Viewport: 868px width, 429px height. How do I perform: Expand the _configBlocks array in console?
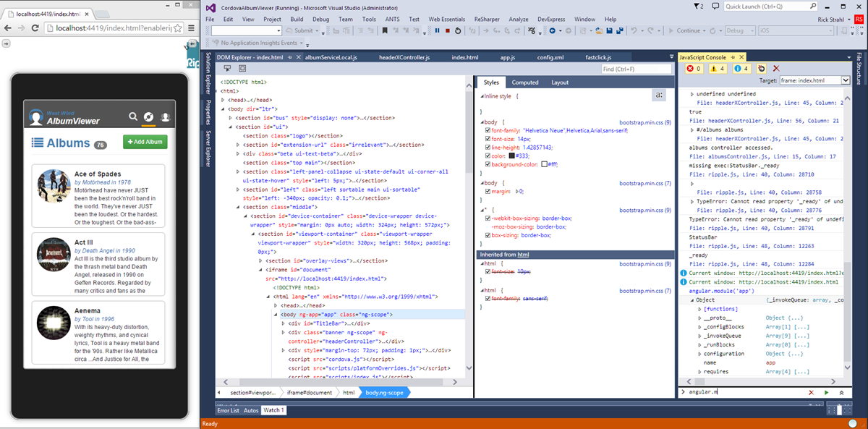(699, 327)
